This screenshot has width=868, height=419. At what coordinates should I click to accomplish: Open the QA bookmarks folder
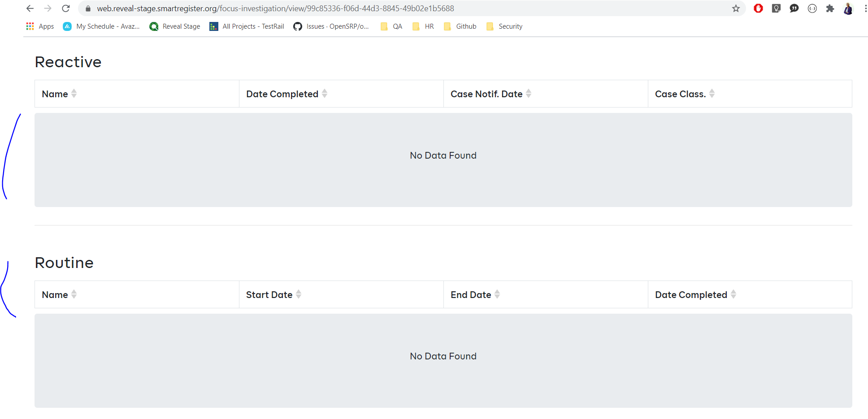point(391,26)
